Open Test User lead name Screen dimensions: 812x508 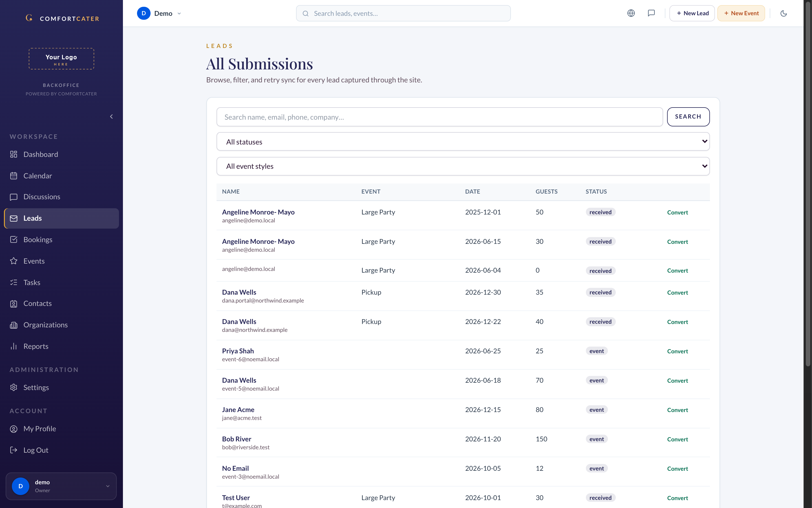235,498
